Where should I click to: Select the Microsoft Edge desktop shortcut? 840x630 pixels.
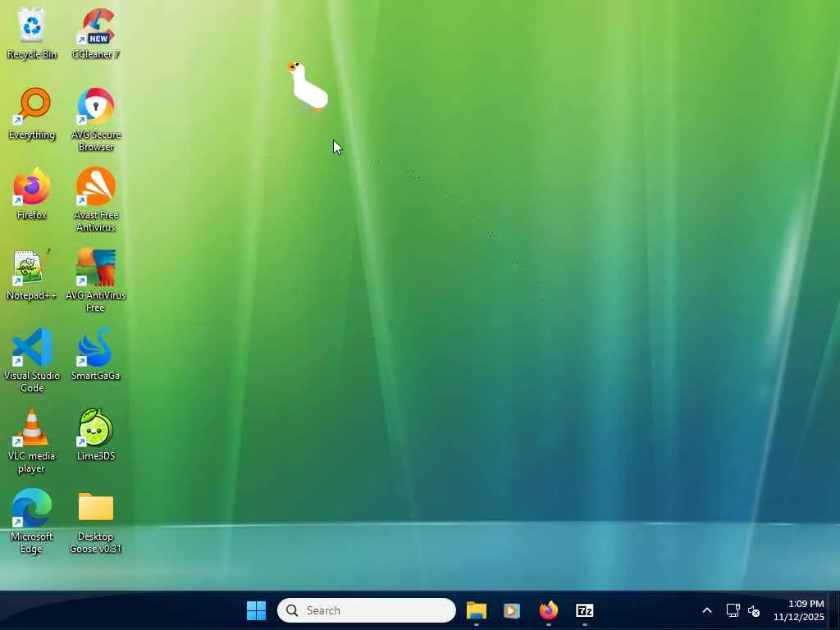[x=32, y=521]
